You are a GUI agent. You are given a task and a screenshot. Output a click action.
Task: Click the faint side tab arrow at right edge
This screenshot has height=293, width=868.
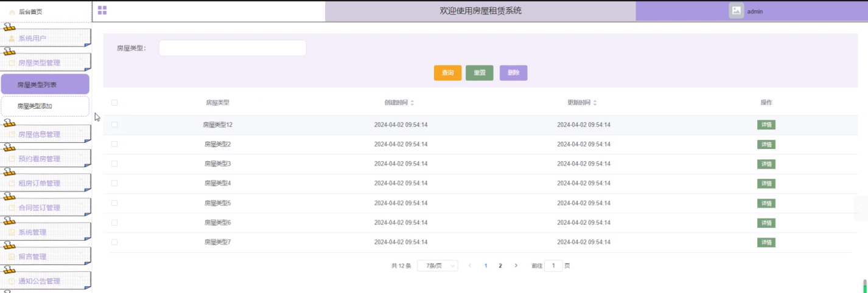tap(861, 209)
